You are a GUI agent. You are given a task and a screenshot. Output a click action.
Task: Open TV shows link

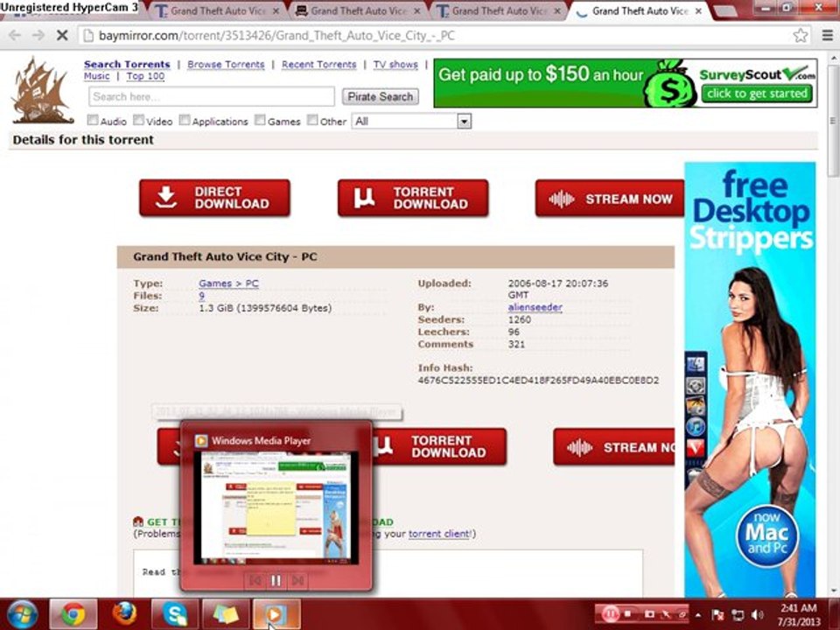tap(395, 64)
